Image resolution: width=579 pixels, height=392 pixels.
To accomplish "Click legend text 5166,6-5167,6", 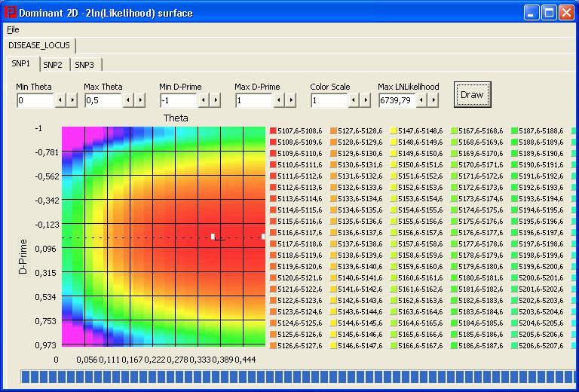I will point(420,345).
